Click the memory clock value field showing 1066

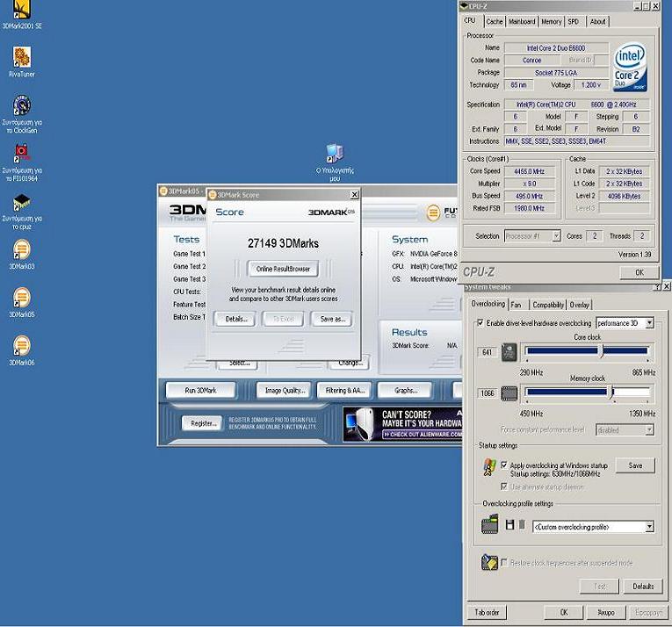tap(488, 393)
